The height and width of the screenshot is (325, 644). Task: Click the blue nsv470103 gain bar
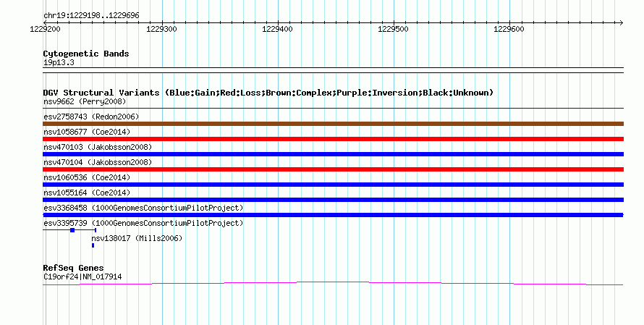point(333,154)
